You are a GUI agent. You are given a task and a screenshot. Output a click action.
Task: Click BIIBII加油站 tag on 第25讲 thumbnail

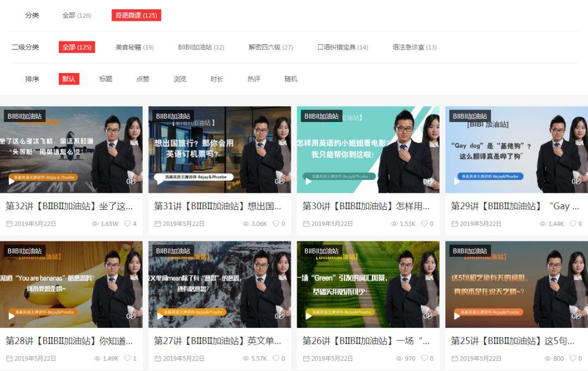click(470, 251)
